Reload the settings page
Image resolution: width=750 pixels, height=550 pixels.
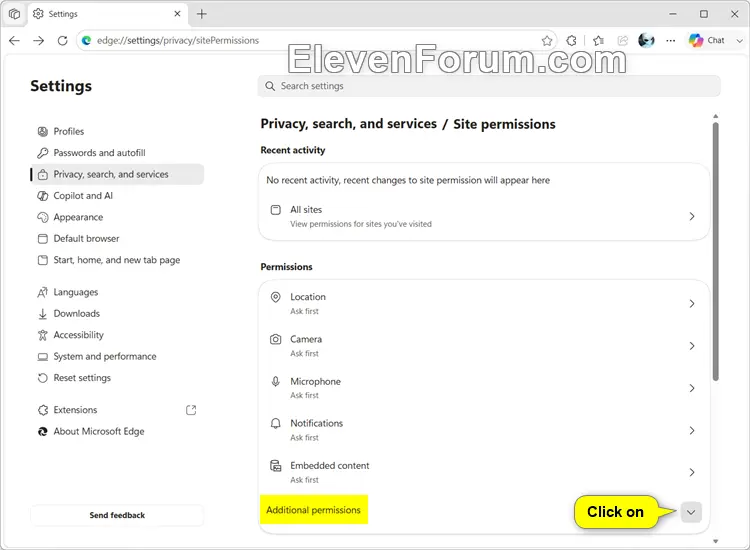63,41
